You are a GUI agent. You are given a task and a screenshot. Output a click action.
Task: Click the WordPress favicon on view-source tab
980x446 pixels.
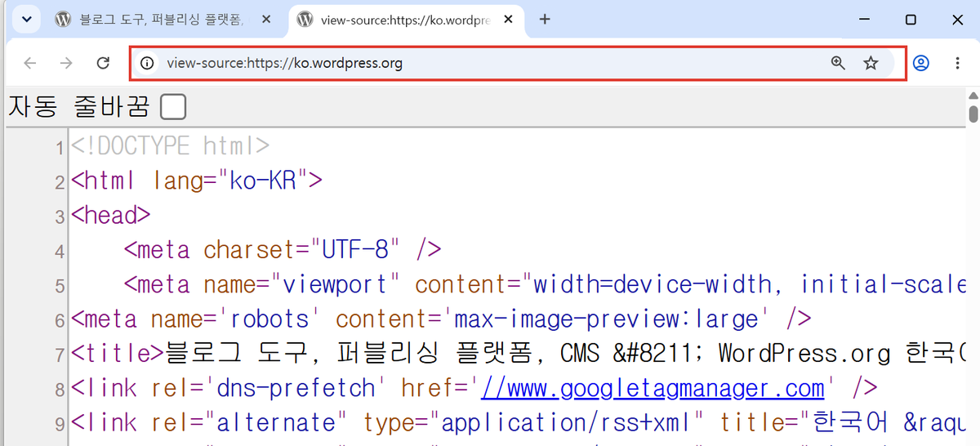[305, 20]
